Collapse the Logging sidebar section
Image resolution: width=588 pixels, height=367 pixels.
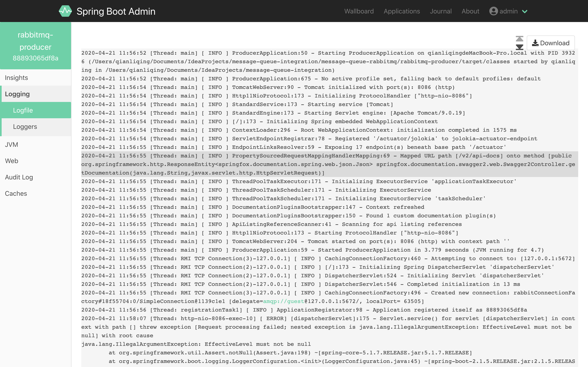(x=17, y=94)
